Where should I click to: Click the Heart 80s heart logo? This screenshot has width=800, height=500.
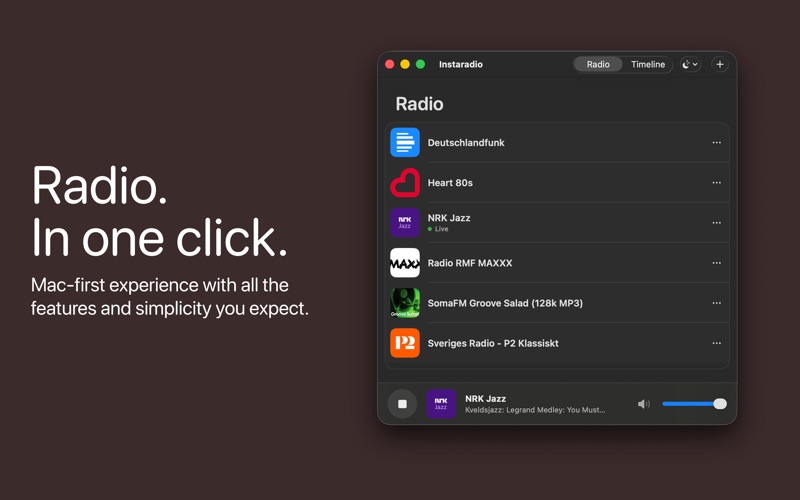tap(405, 183)
